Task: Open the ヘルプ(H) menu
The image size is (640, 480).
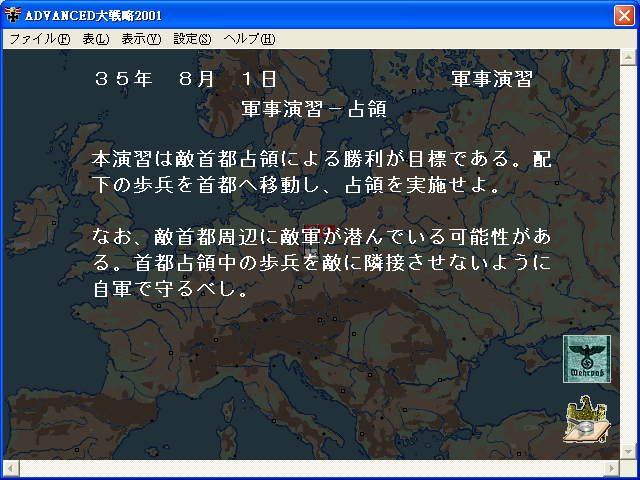Action: [x=249, y=39]
